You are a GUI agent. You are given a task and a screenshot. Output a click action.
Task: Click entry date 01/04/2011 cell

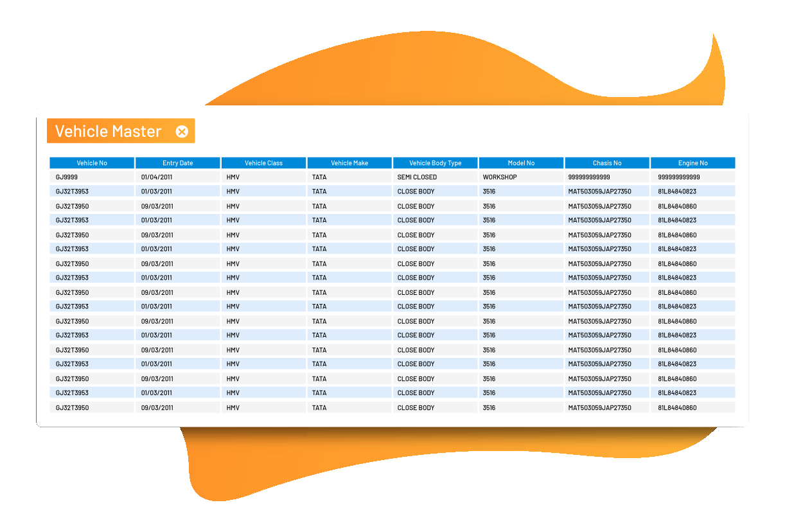[157, 177]
